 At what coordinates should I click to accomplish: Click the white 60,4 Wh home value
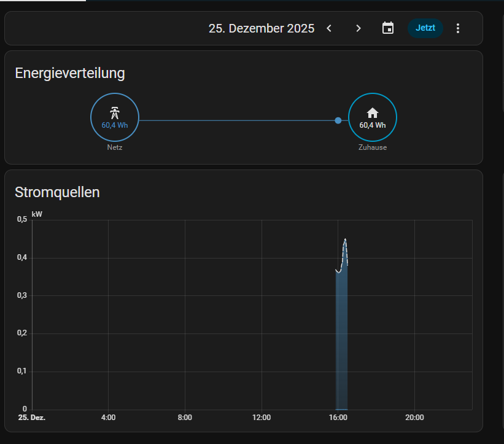click(372, 125)
